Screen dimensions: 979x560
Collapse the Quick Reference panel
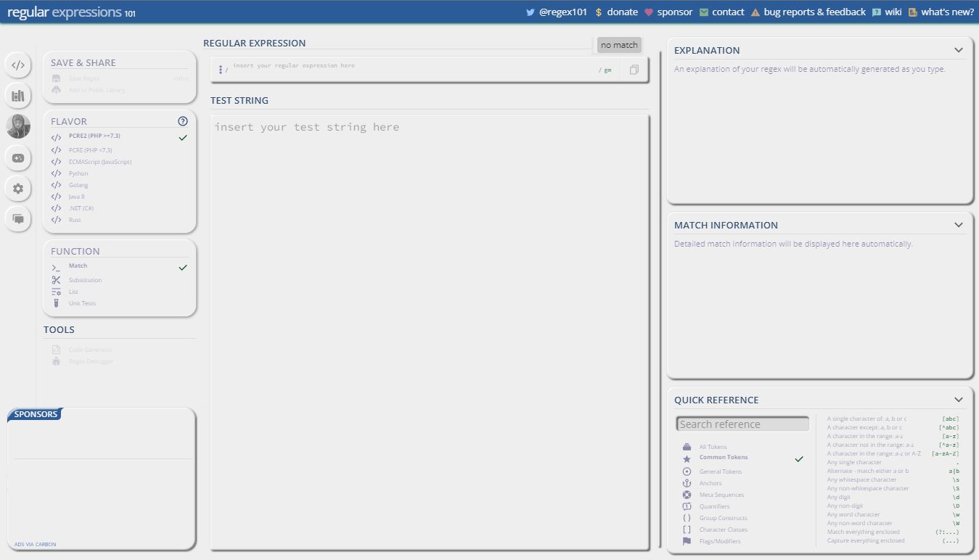(959, 400)
